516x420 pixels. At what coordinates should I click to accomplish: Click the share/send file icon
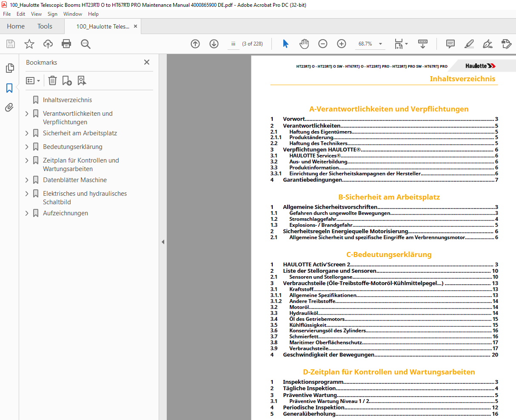click(506, 44)
